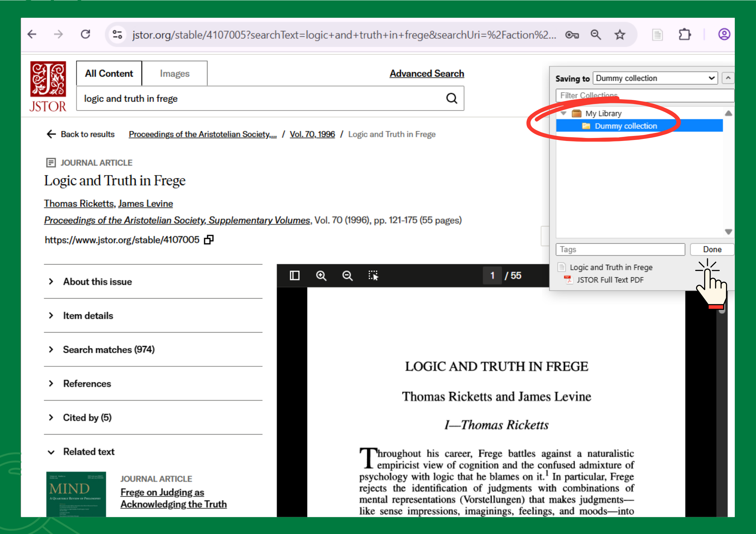Open Frege on Judging related article link
Screen dimensions: 756x534
(173, 498)
